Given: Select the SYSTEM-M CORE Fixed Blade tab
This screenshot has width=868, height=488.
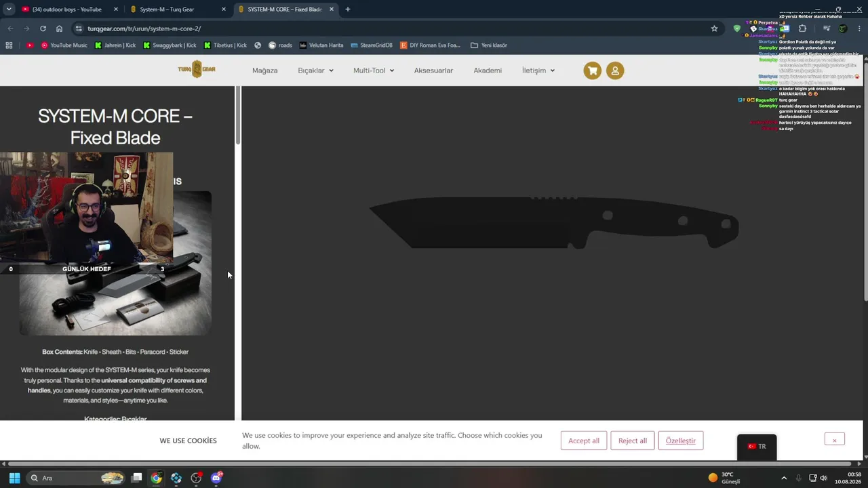Looking at the screenshot, I should 285,9.
